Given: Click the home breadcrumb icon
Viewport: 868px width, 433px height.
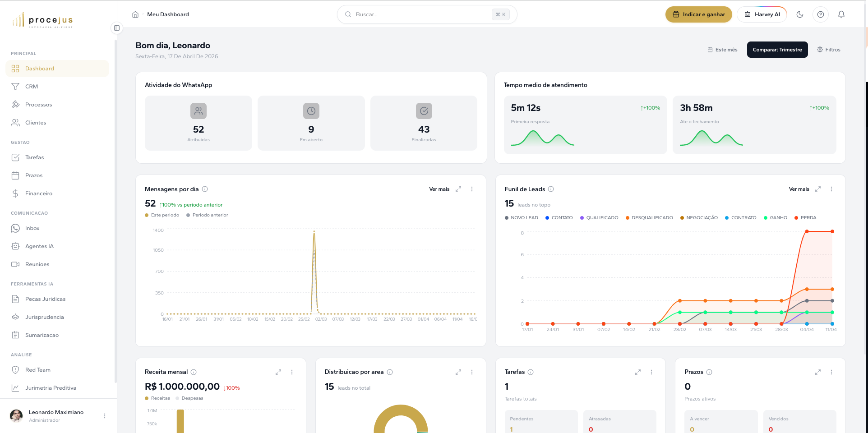Looking at the screenshot, I should point(135,14).
